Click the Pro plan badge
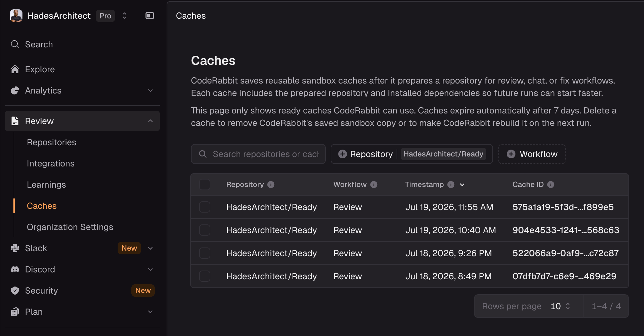Viewport: 644px width, 336px height. click(105, 16)
